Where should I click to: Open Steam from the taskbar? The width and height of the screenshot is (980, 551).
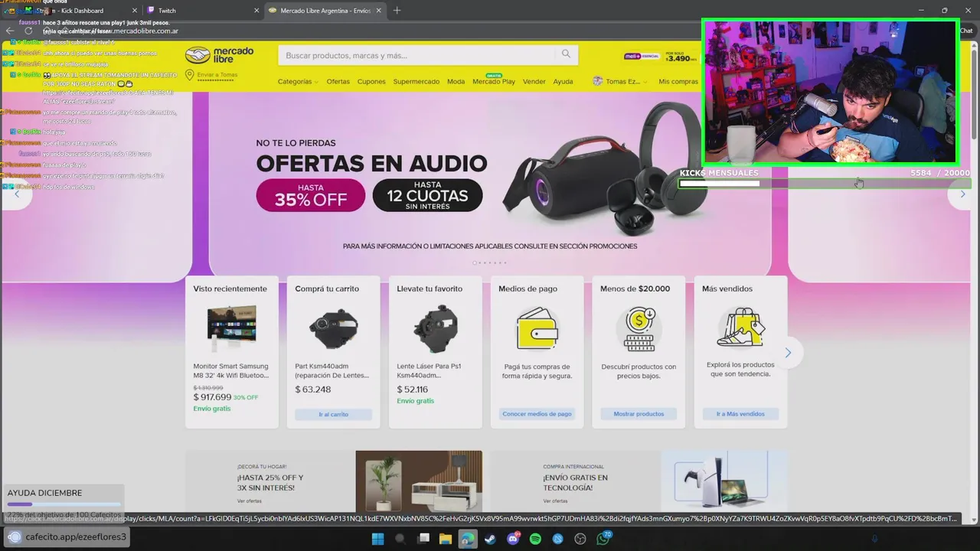tap(490, 539)
